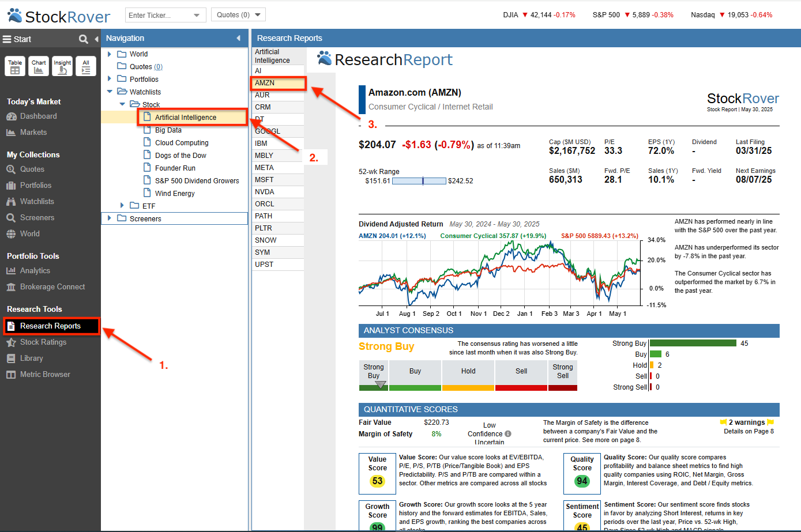Select IBM in the ticker list
The width and height of the screenshot is (801, 532).
click(x=278, y=144)
